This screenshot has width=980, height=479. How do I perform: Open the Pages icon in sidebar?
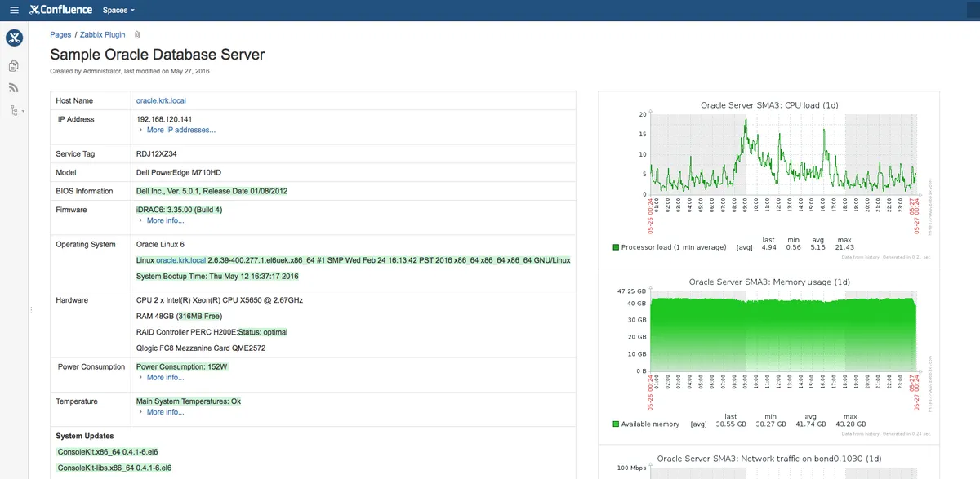coord(14,66)
